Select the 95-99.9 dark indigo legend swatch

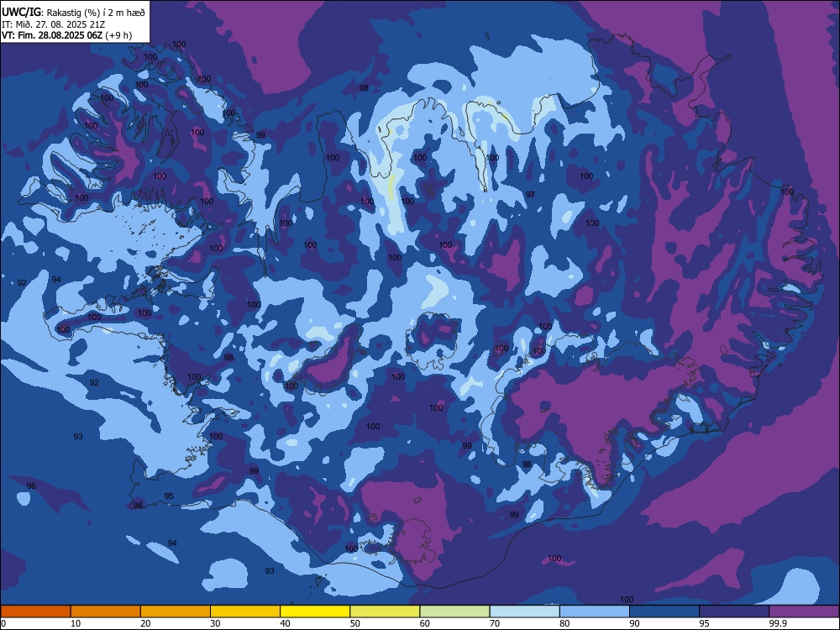click(x=734, y=612)
